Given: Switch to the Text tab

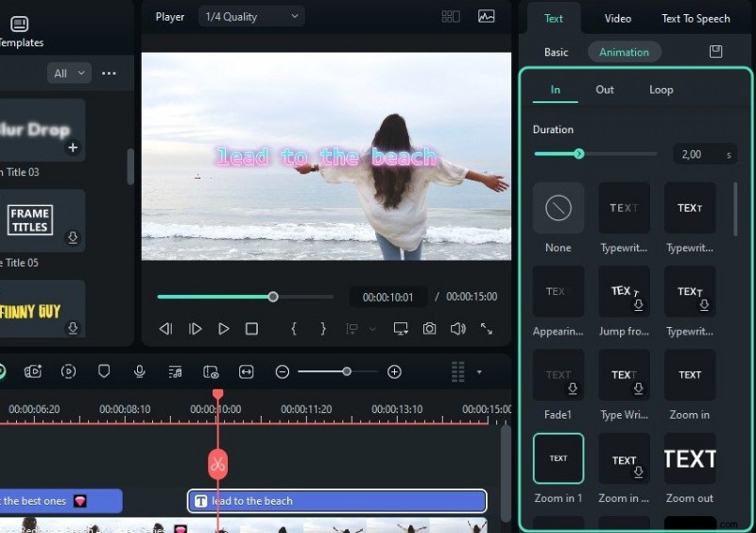Looking at the screenshot, I should click(x=554, y=19).
